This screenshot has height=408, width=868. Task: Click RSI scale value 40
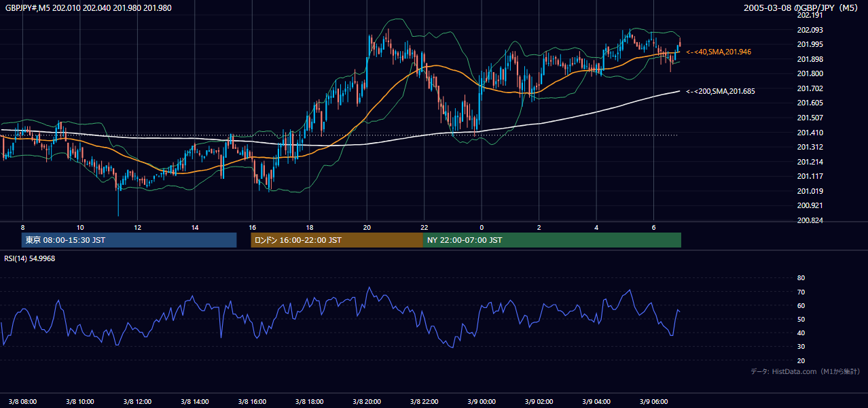[x=801, y=333]
